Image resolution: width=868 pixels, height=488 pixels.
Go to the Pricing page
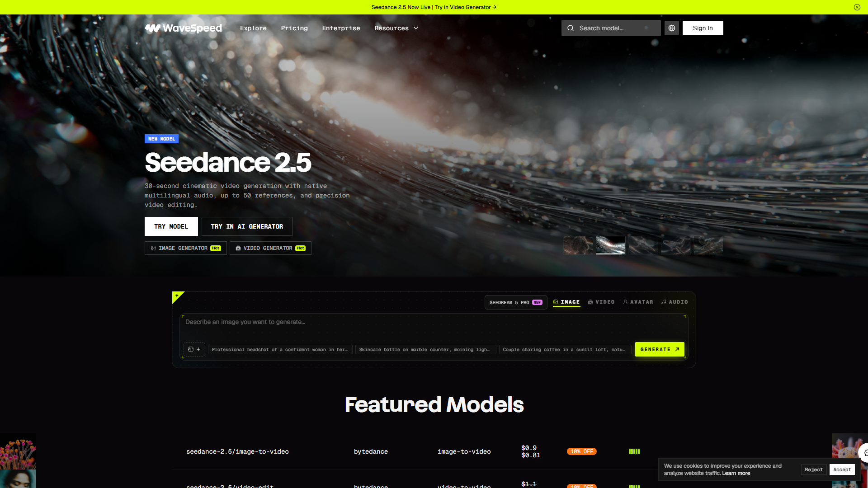[294, 28]
